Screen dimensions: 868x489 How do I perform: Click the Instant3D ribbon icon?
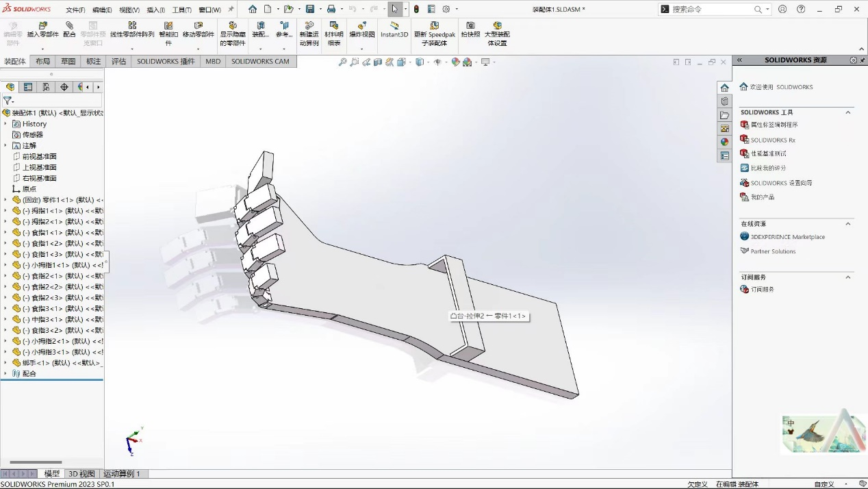[x=394, y=26]
